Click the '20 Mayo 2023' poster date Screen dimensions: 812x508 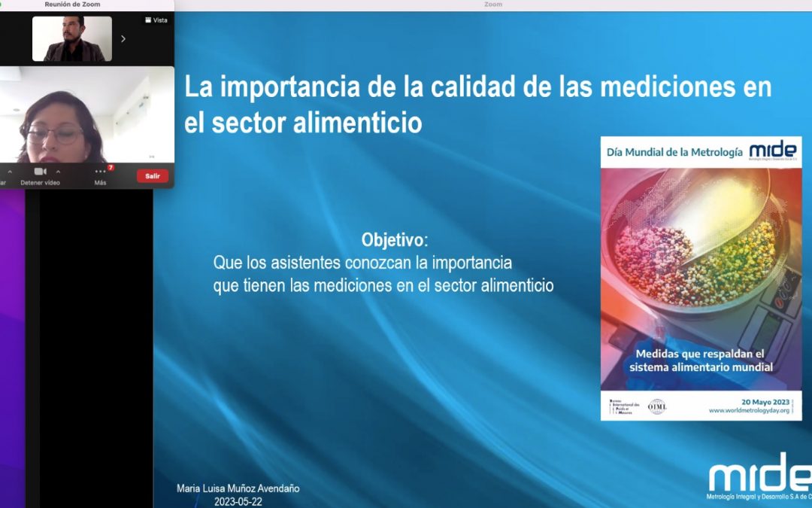click(765, 402)
